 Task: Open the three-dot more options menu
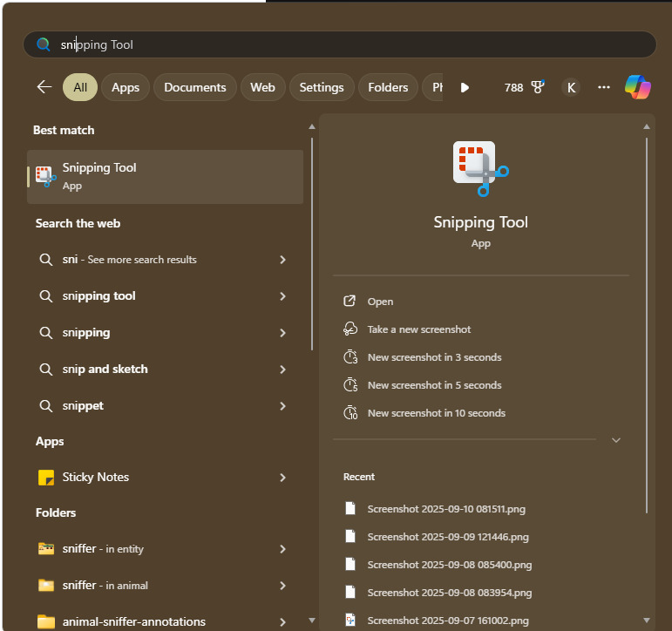click(603, 87)
